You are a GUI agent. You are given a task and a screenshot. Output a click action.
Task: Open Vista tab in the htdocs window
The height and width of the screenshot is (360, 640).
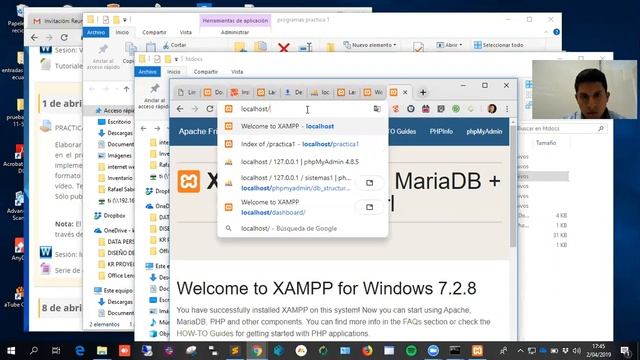click(x=237, y=71)
